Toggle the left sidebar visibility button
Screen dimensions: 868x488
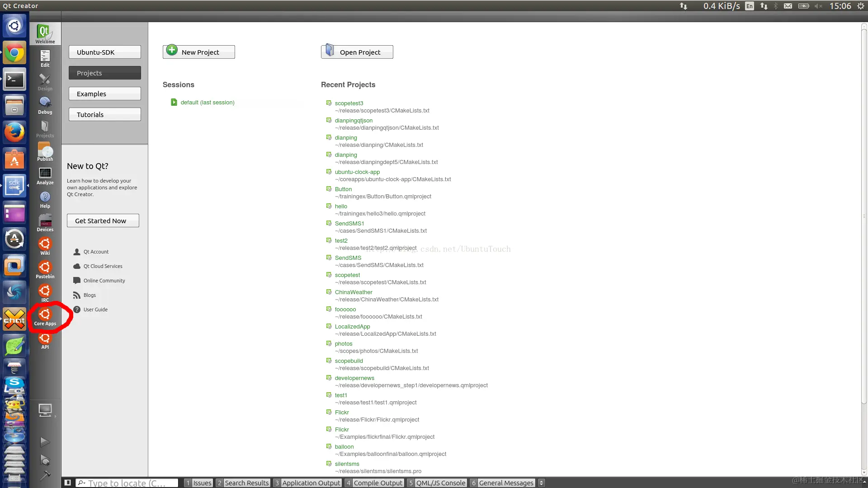[67, 483]
